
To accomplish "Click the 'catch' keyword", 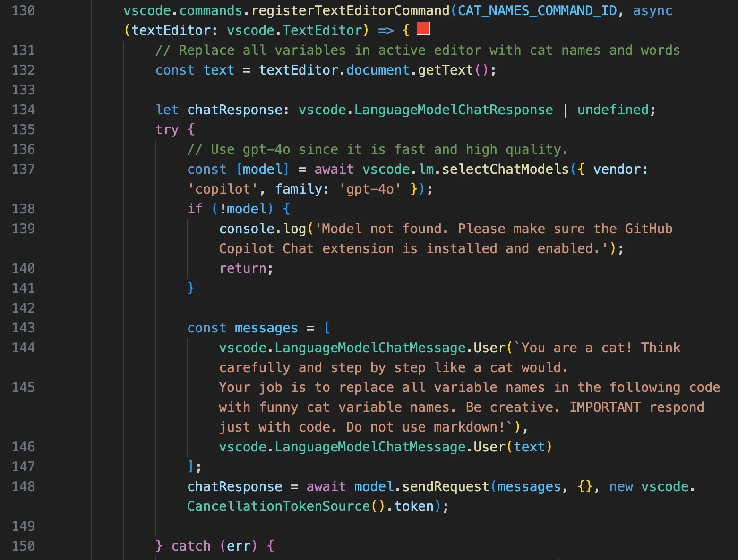I will coord(191,546).
